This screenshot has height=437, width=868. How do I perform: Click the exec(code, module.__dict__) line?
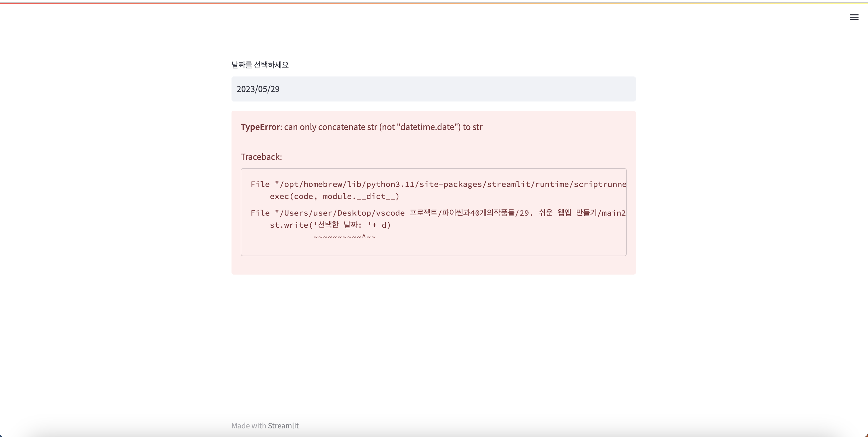click(x=334, y=196)
